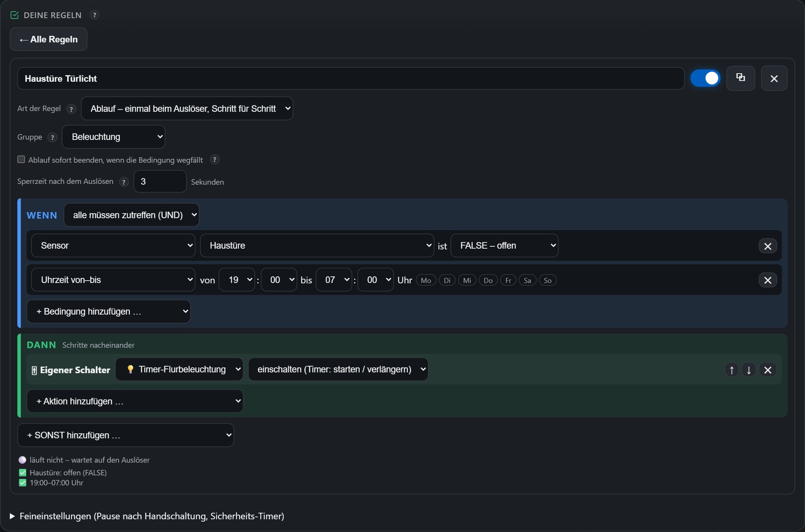The image size is (805, 532).
Task: Delete the Haustüre Türlicht rule
Action: [774, 78]
